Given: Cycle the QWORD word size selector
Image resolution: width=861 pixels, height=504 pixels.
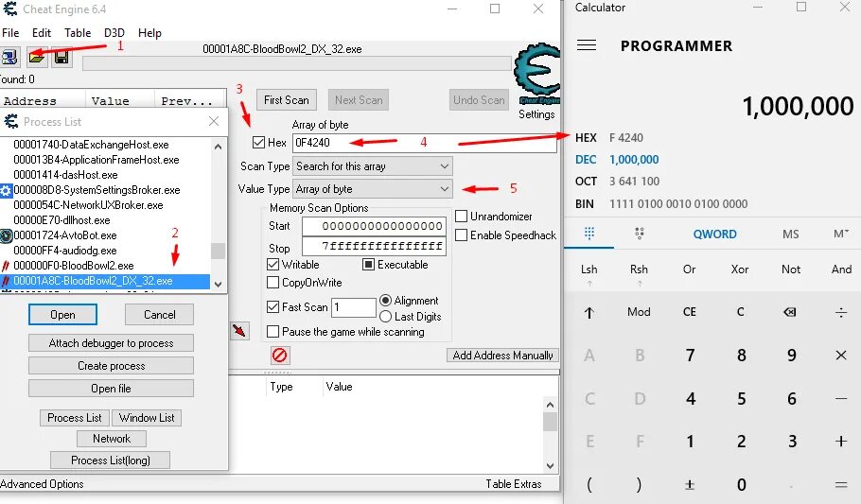Looking at the screenshot, I should (714, 234).
